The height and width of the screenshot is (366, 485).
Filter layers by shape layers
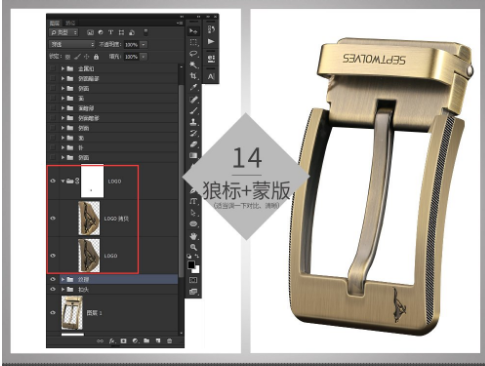[x=121, y=32]
